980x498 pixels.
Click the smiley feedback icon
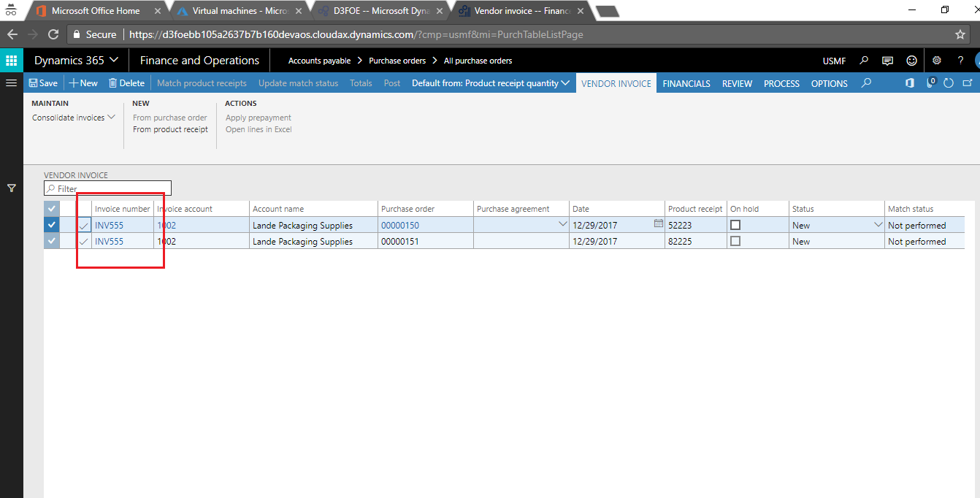(x=911, y=61)
